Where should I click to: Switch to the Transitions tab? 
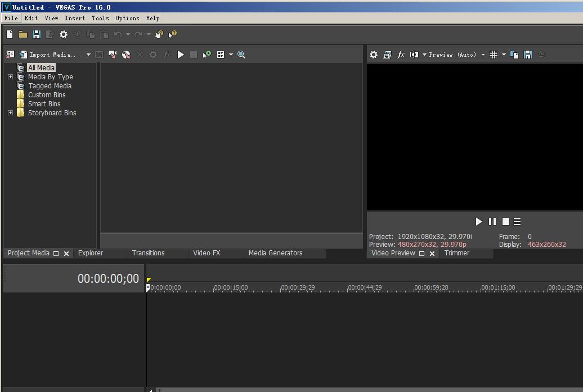click(148, 253)
